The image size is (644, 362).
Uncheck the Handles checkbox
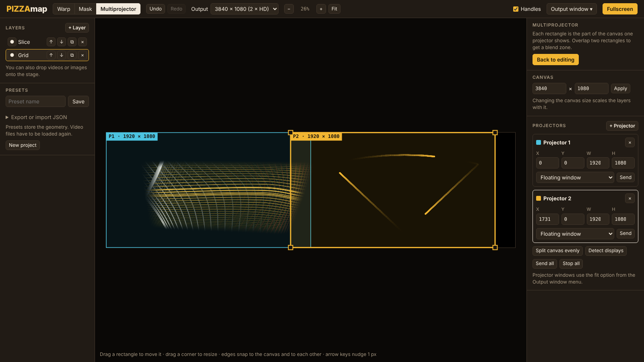coord(516,9)
